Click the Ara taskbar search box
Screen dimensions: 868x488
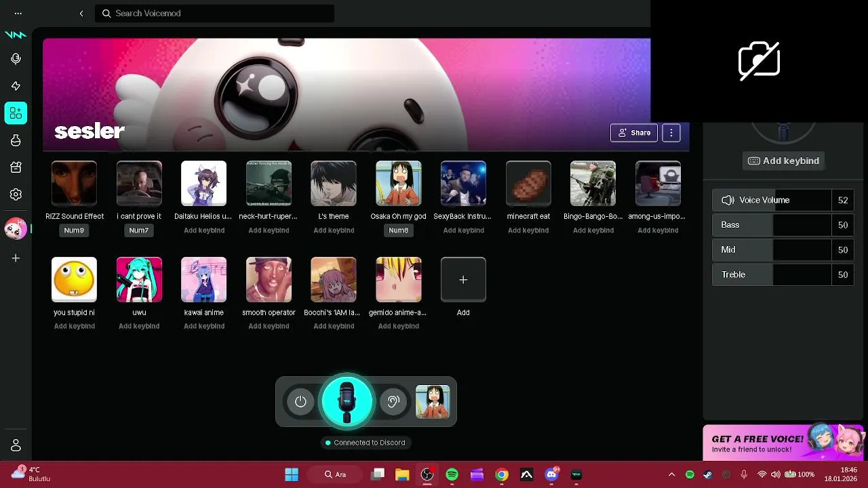coord(335,474)
